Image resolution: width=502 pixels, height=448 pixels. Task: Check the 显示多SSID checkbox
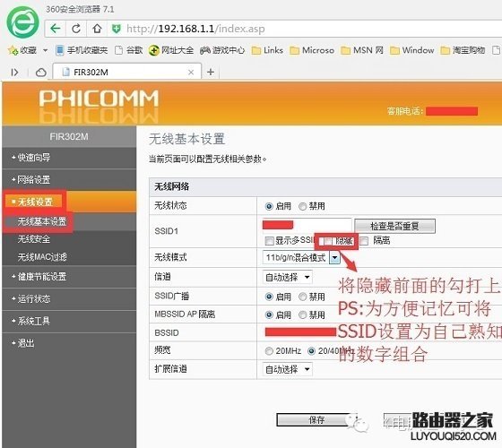pyautogui.click(x=269, y=241)
